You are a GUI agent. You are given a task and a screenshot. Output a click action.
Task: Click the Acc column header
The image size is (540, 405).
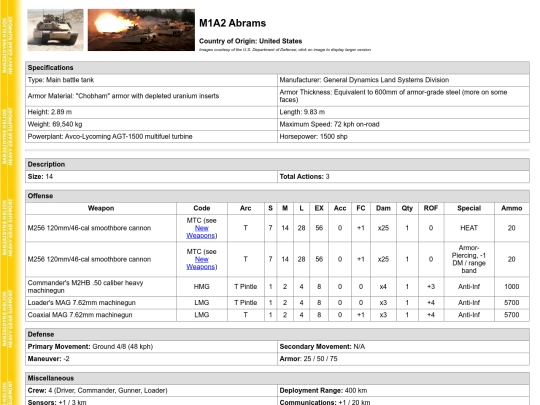[x=340, y=208]
